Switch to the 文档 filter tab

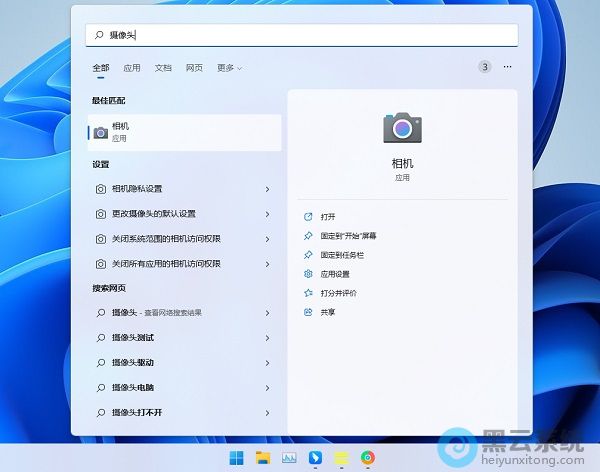point(163,68)
